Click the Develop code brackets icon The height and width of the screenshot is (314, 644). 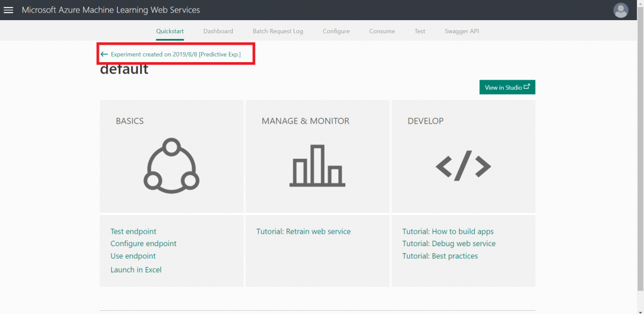click(x=464, y=166)
